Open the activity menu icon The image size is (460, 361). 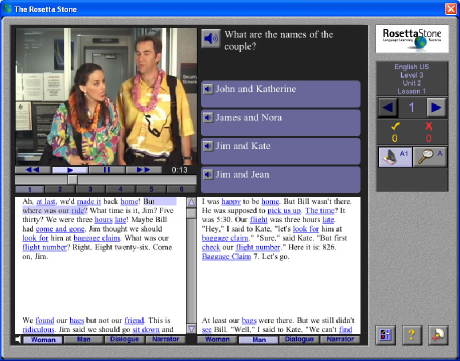click(x=385, y=335)
